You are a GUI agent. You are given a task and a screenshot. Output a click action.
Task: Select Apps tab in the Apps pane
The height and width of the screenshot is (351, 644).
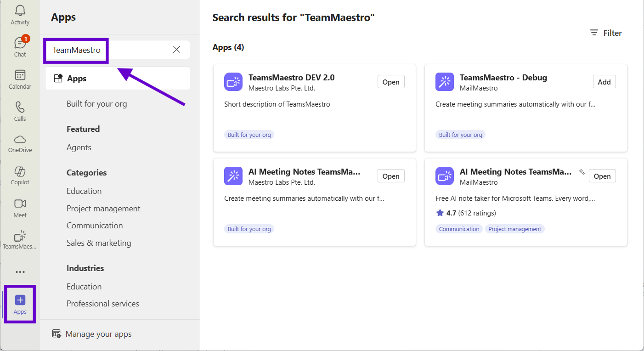(x=117, y=78)
